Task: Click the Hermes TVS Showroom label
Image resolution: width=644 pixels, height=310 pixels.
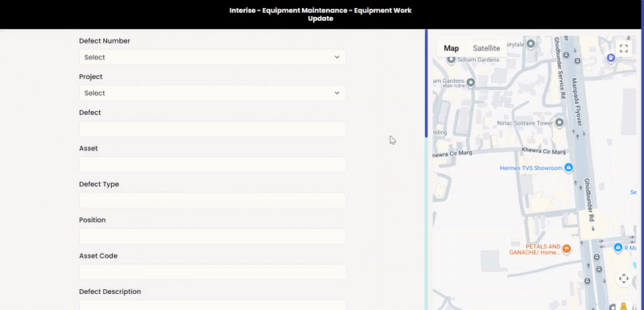Action: coord(530,168)
